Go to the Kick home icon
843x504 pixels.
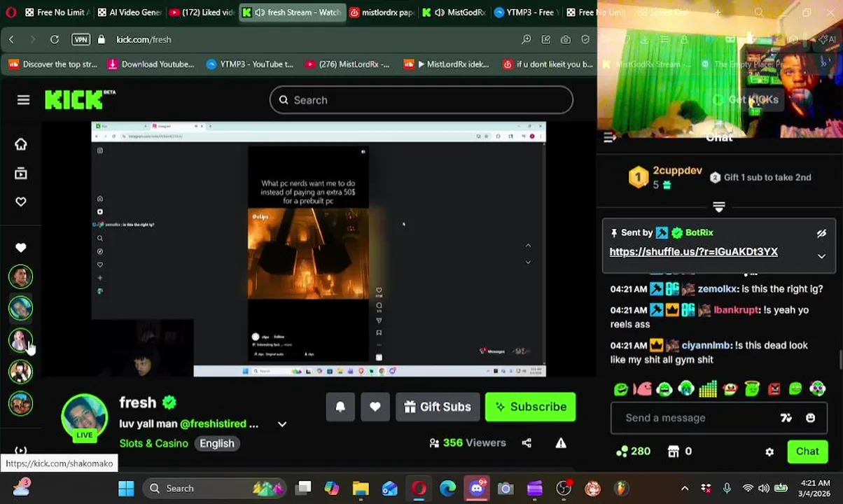click(x=21, y=144)
